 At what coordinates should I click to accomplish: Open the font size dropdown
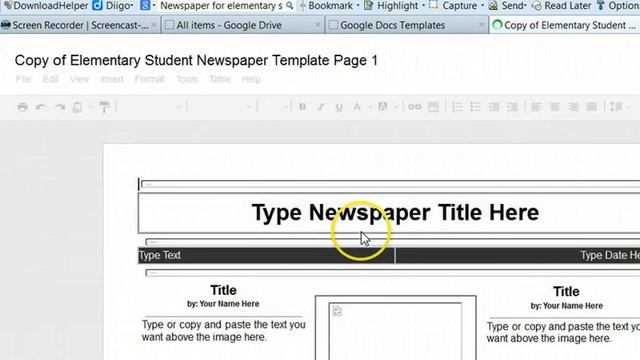pos(285,107)
